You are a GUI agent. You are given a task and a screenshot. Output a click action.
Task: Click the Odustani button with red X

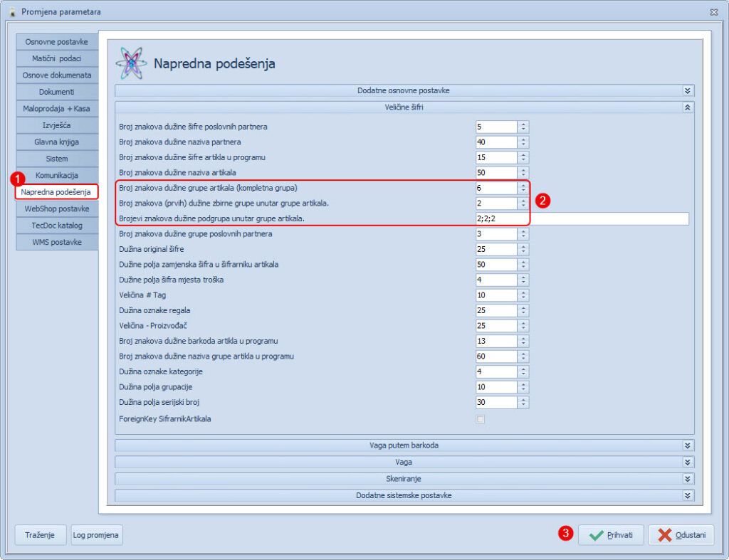point(681,535)
